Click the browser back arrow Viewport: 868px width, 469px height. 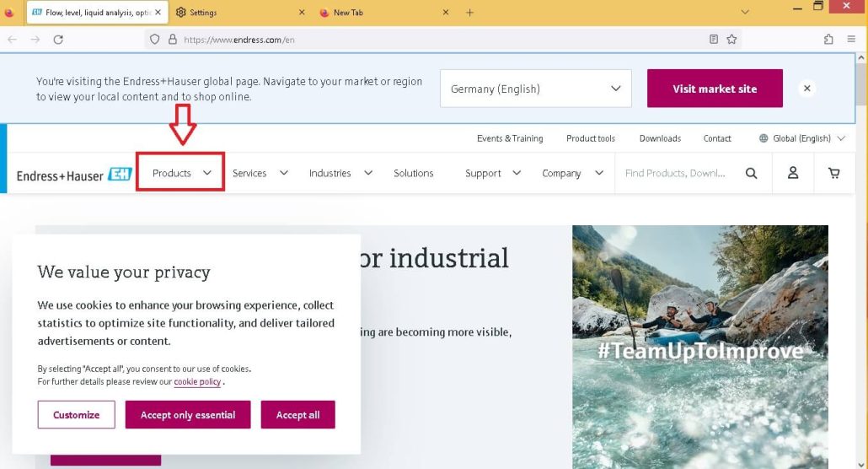tap(12, 40)
